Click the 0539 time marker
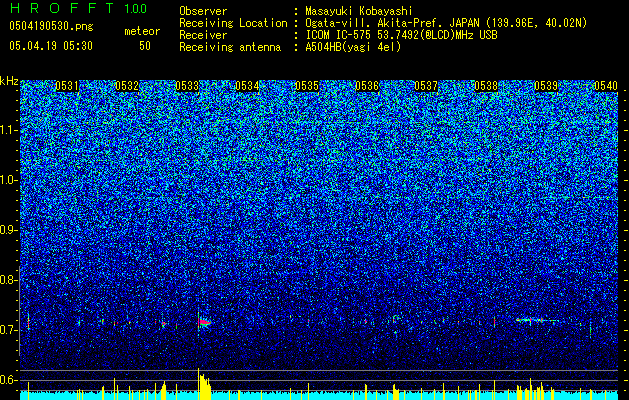 pyautogui.click(x=546, y=86)
